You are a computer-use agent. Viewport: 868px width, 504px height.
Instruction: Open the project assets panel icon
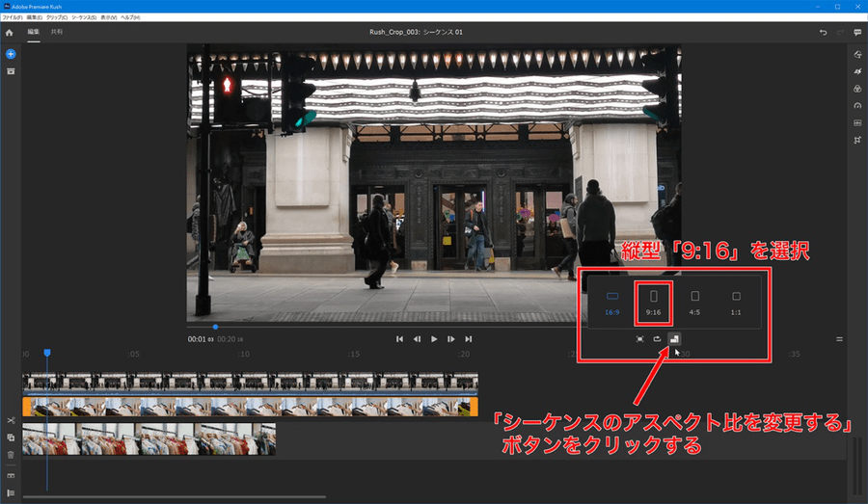tap(11, 71)
